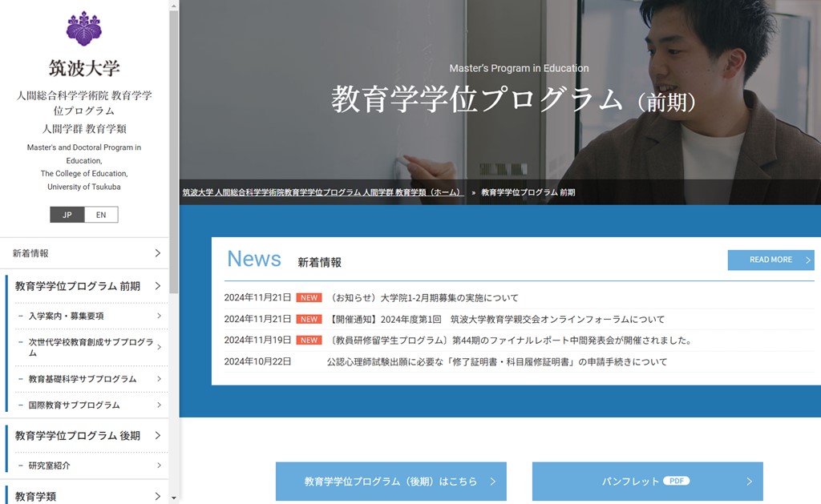
Task: Open 研究室紹介 submenu item
Action: pyautogui.click(x=91, y=466)
